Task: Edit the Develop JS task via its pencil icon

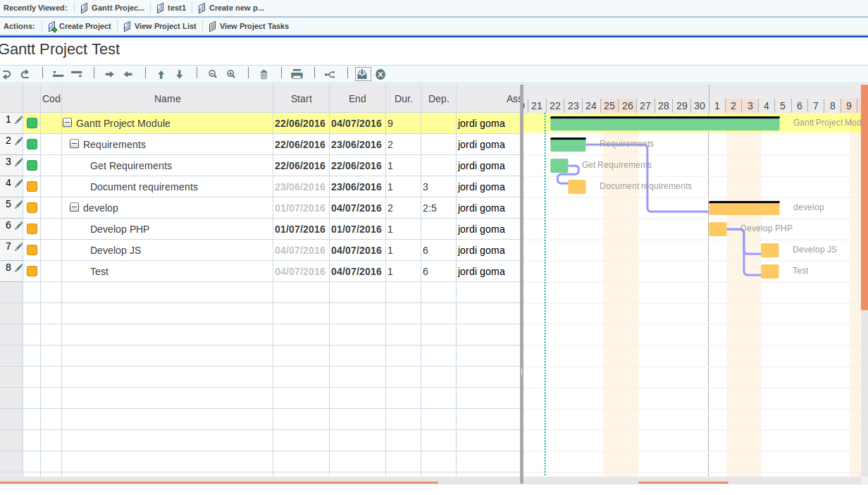Action: point(19,247)
